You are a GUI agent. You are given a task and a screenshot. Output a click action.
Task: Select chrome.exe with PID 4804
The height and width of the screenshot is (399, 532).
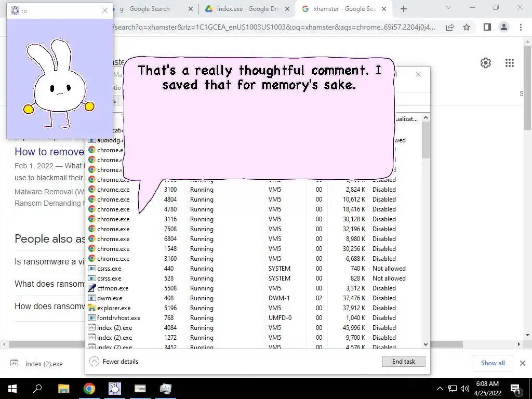[x=253, y=199]
